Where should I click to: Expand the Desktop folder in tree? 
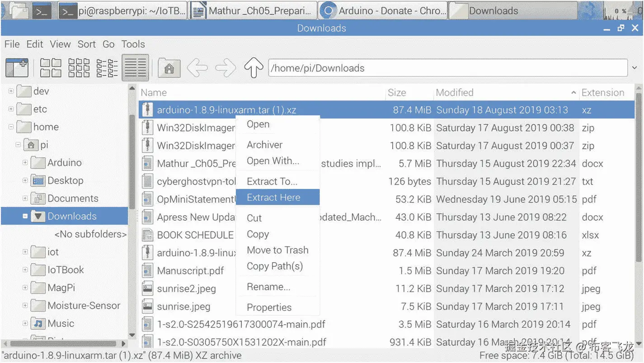25,181
